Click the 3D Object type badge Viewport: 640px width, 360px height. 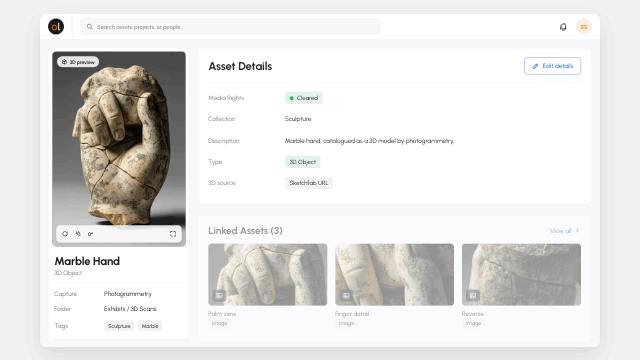point(302,162)
